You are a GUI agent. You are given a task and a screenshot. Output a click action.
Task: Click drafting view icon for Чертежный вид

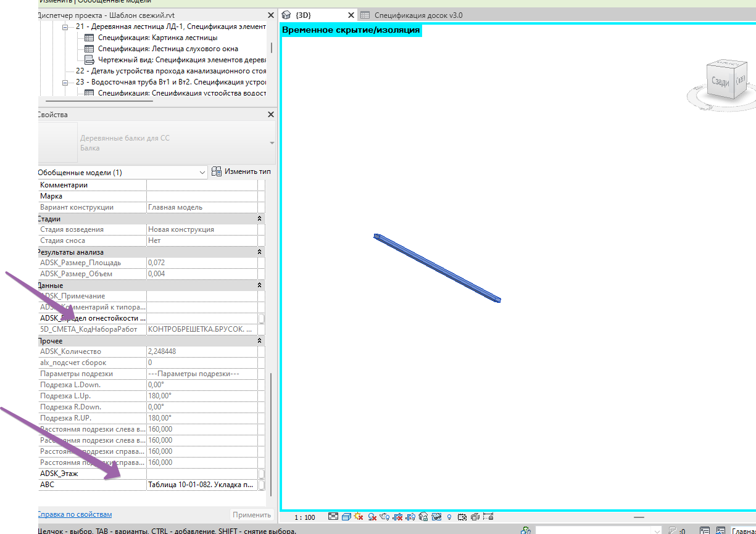[89, 60]
